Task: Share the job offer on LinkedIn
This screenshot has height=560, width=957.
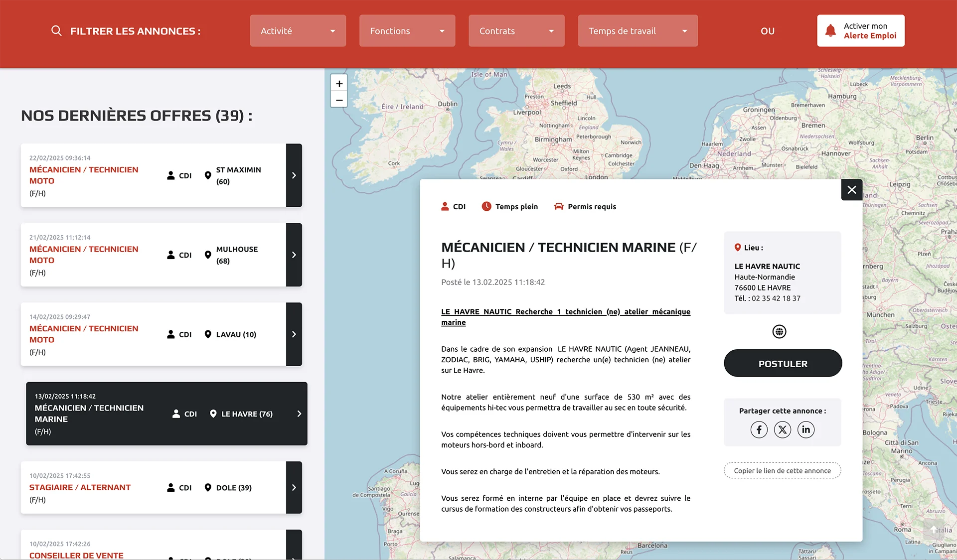Action: pyautogui.click(x=805, y=429)
